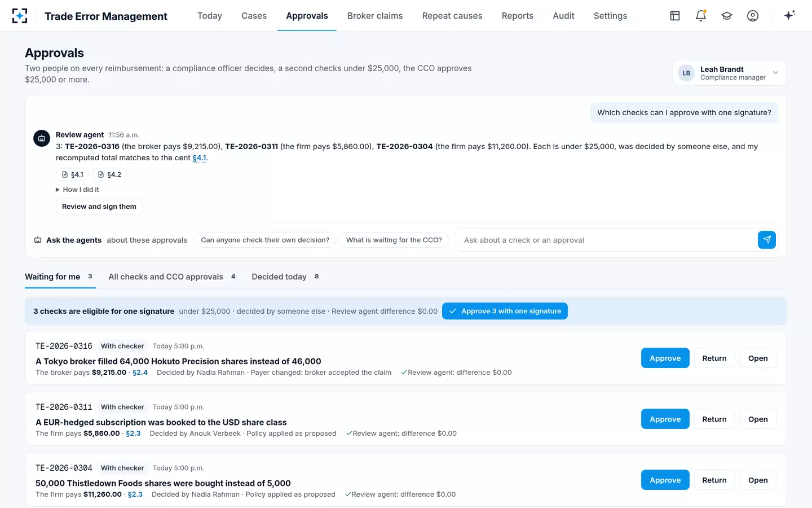Switch to the Broker claims tab

coord(375,16)
